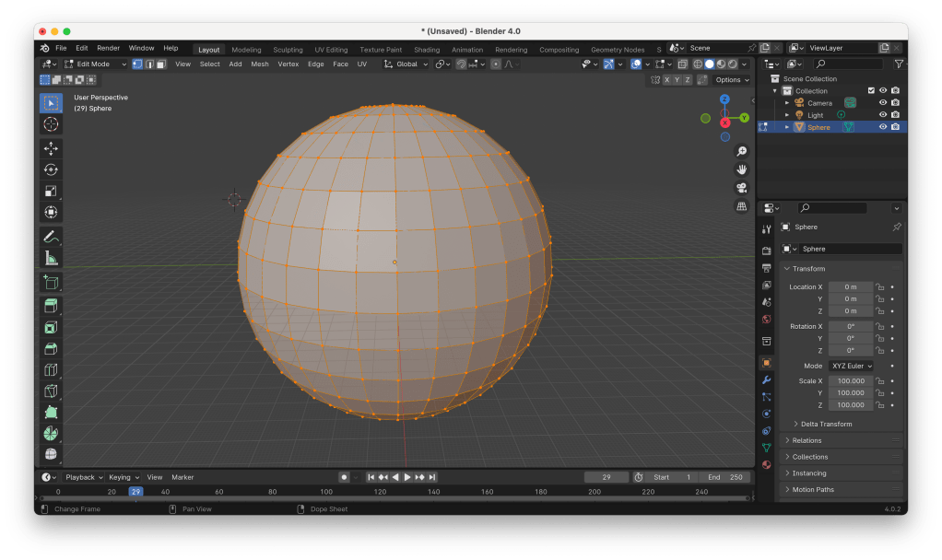Click the zoom magnifier viewport icon
This screenshot has height=560, width=942.
[x=741, y=151]
